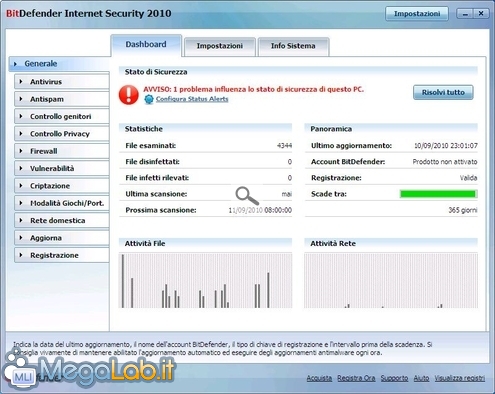Click the gear icon beside Configura Status Alerts
Viewport: 495px width, 394px height.
[x=149, y=99]
